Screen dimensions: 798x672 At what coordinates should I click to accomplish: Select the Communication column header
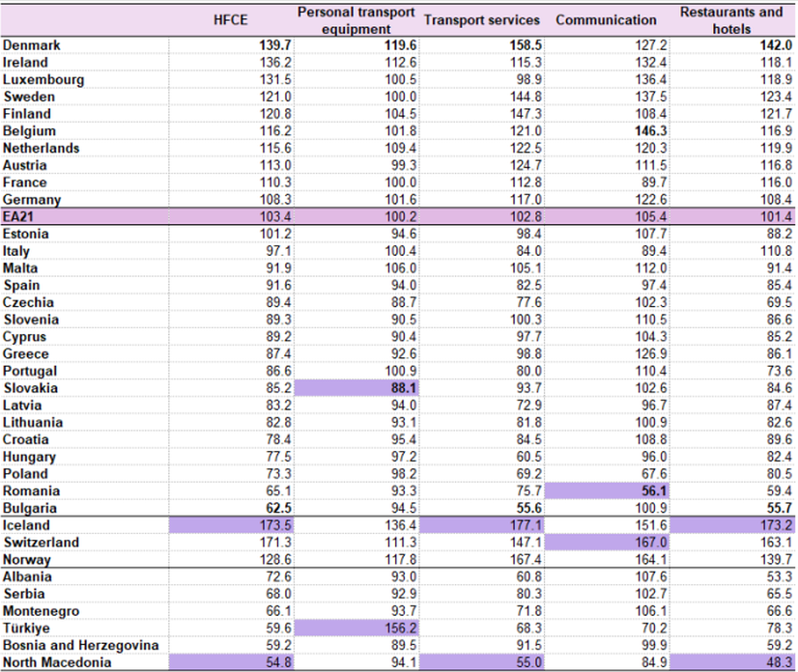point(606,20)
